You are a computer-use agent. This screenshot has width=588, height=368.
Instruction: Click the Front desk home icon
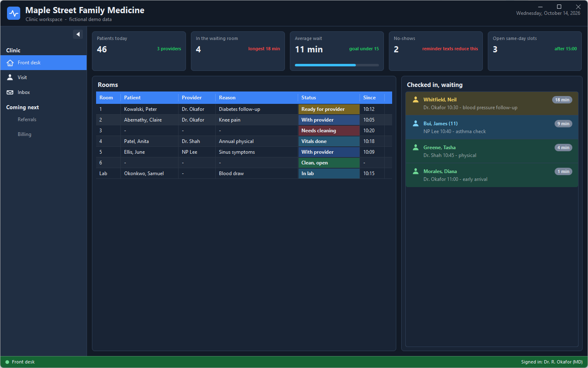10,63
